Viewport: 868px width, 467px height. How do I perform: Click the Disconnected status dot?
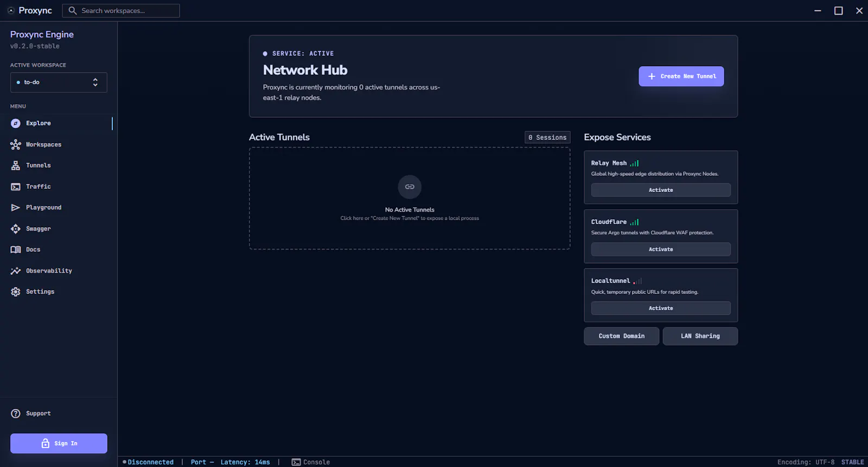click(x=124, y=462)
